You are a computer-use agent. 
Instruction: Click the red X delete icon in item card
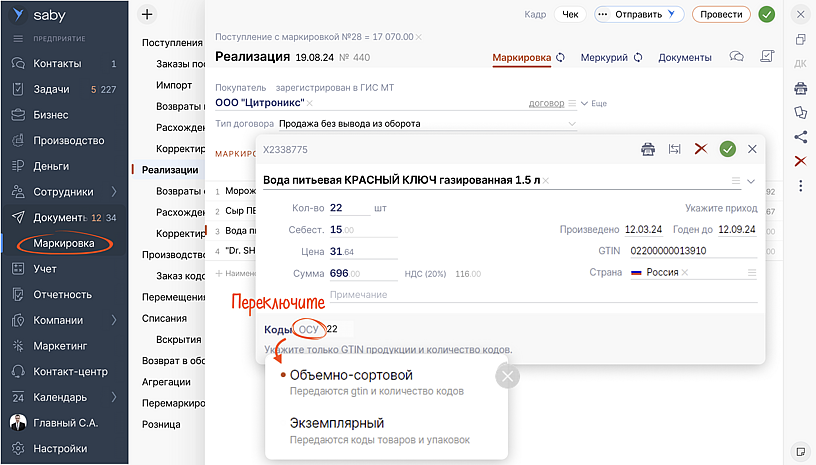(701, 149)
